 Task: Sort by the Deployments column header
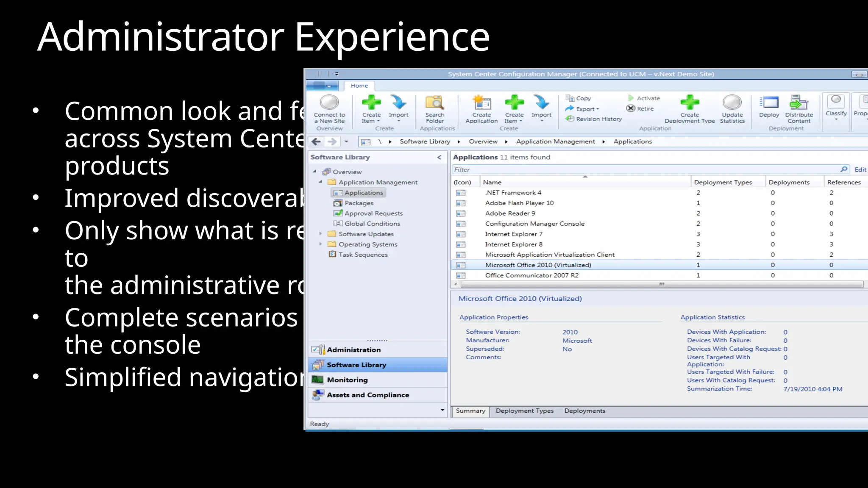(795, 182)
